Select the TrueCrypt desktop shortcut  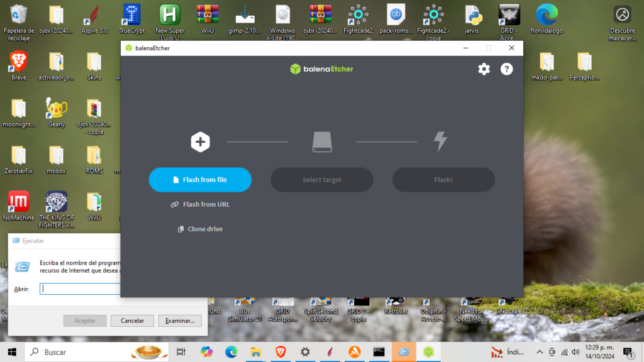click(x=132, y=19)
